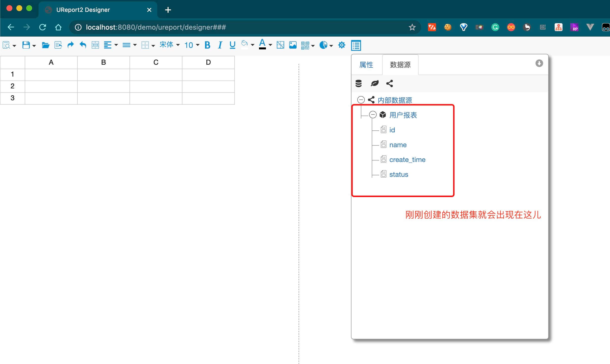Add database connection with stacked-disk icon
Viewport: 610px width, 364px height.
point(358,83)
